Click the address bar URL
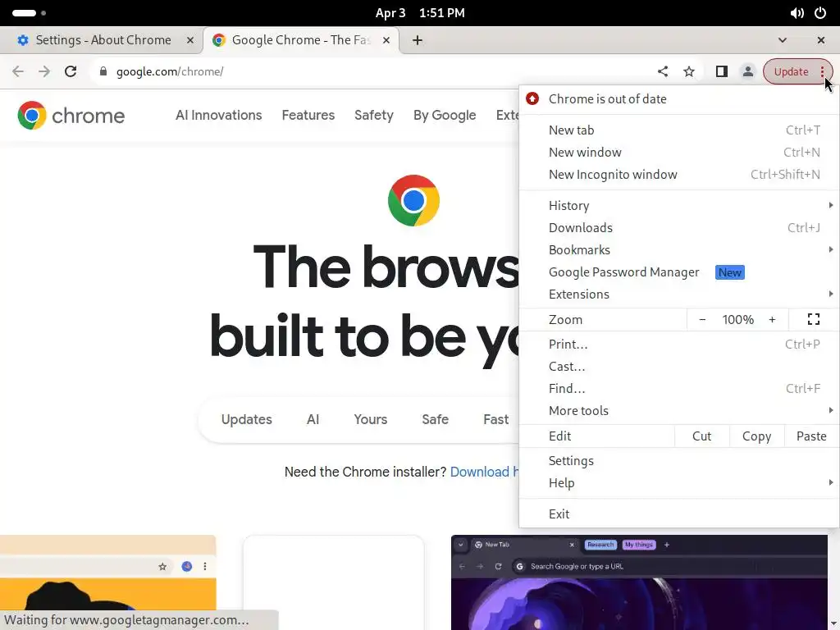The image size is (840, 630). click(x=170, y=72)
